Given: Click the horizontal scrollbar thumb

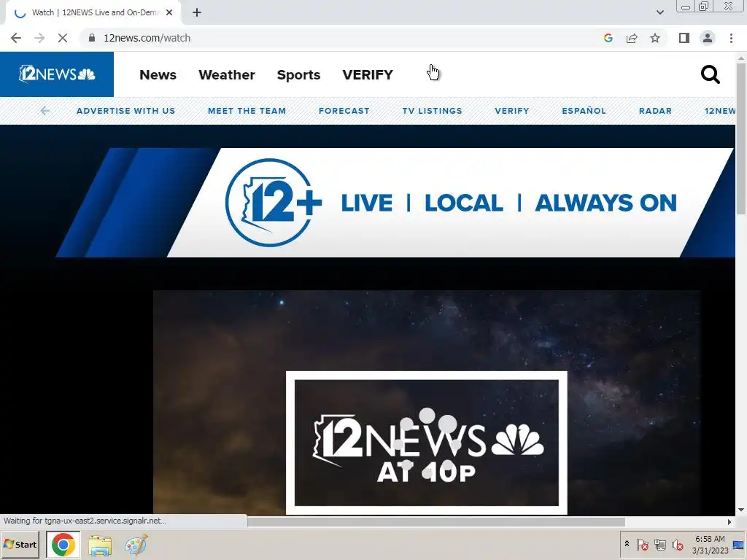Looking at the screenshot, I should pyautogui.click(x=436, y=522).
